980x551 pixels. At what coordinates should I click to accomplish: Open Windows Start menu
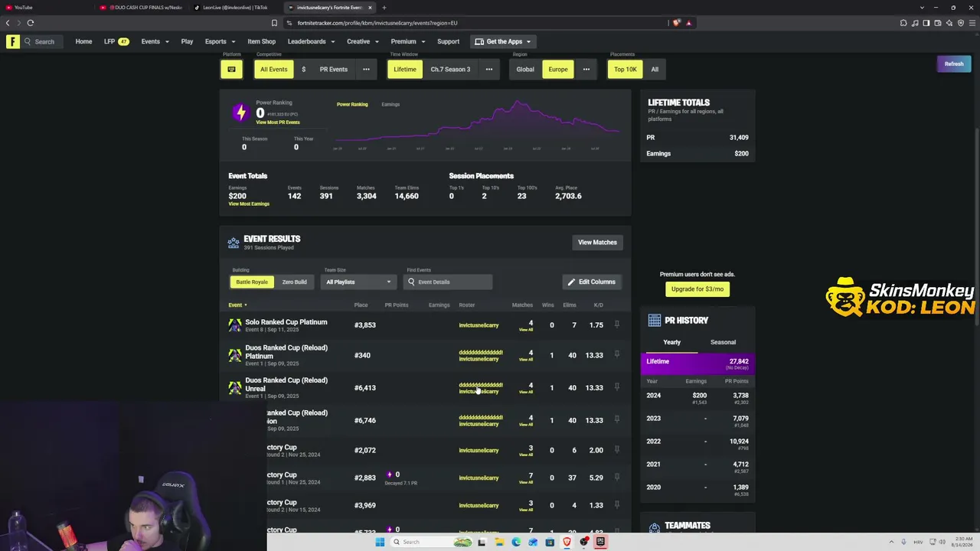380,542
